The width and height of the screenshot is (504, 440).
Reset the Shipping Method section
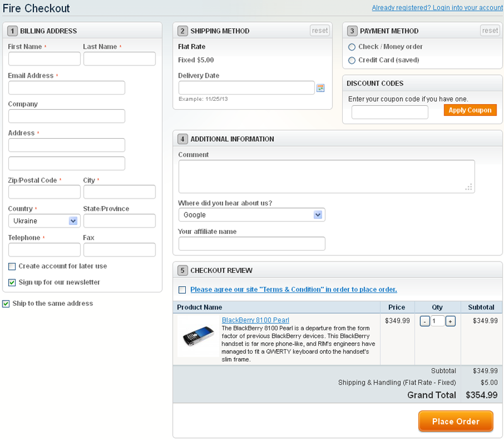tap(319, 30)
